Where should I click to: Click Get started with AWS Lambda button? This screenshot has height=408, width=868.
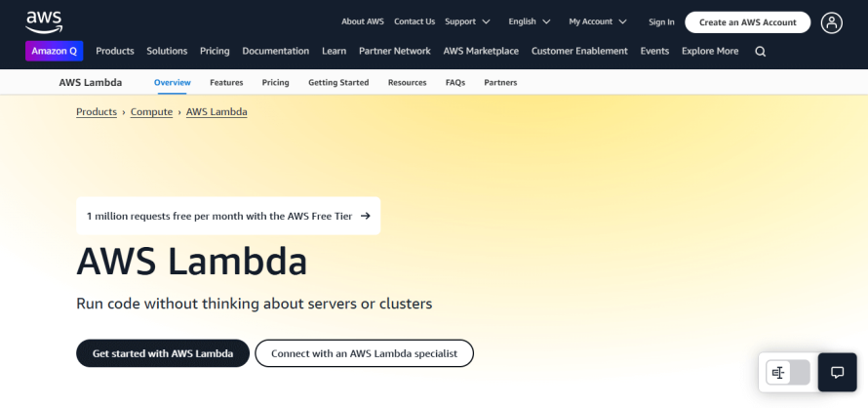[x=163, y=353]
